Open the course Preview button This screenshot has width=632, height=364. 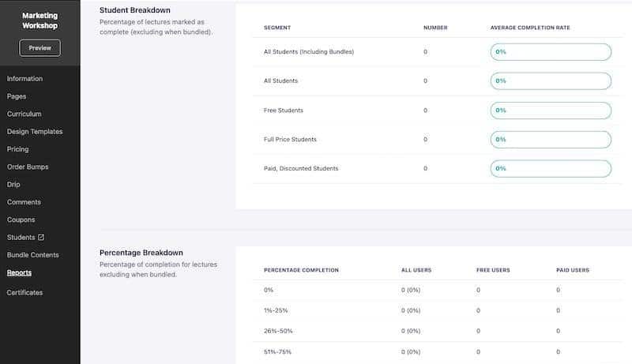click(x=40, y=48)
